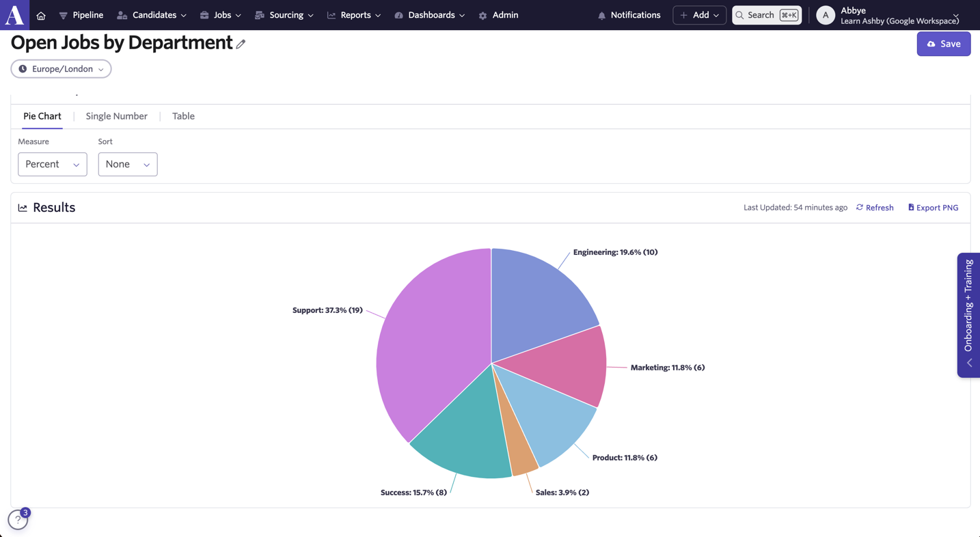Open the Pipeline menu item
The image size is (980, 537).
pyautogui.click(x=81, y=15)
